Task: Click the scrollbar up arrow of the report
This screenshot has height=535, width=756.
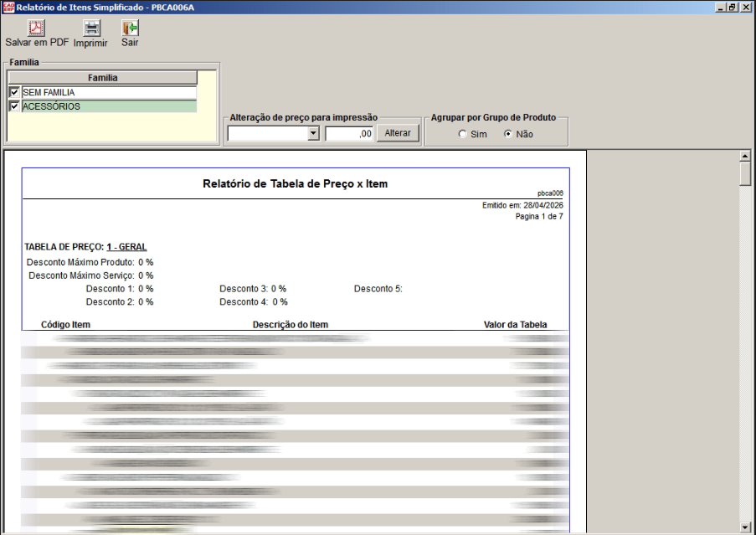Action: [745, 156]
